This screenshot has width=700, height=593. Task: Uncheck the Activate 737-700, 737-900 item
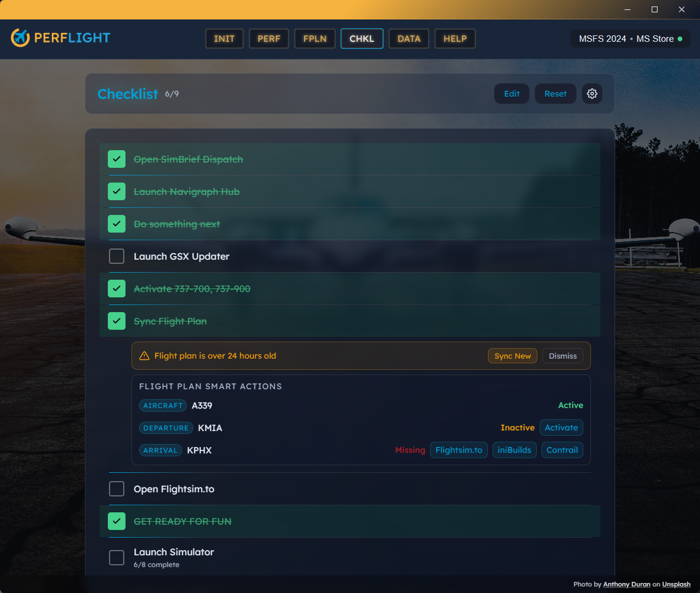(x=116, y=289)
